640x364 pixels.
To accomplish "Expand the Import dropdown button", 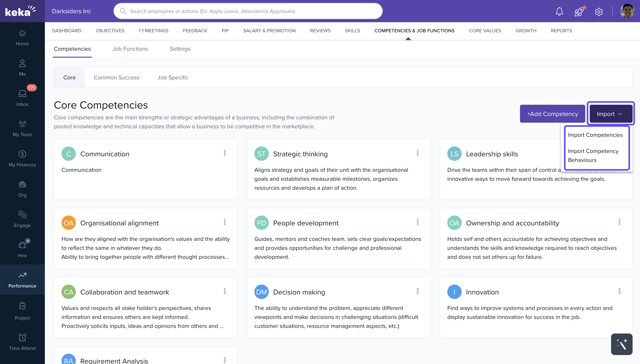I will pos(610,114).
